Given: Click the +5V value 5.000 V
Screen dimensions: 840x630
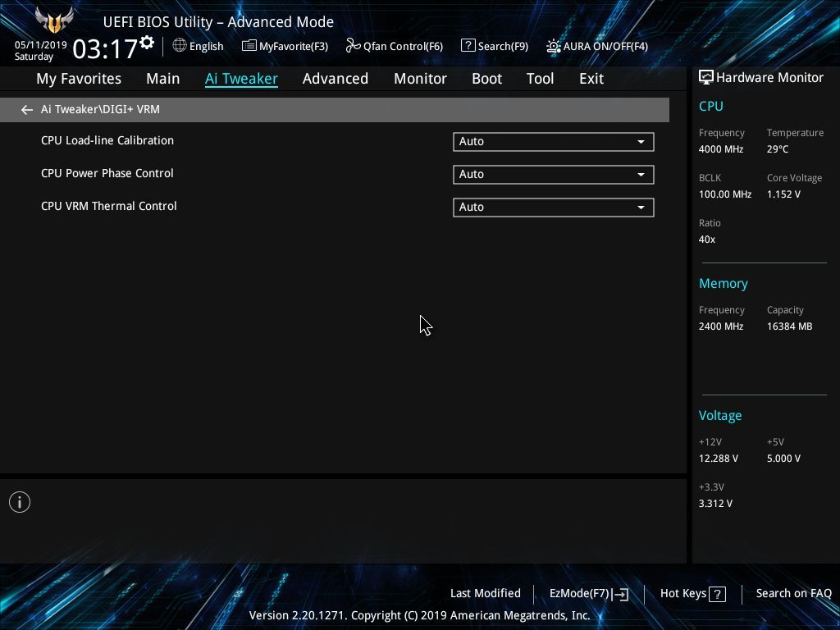Looking at the screenshot, I should (x=783, y=459).
